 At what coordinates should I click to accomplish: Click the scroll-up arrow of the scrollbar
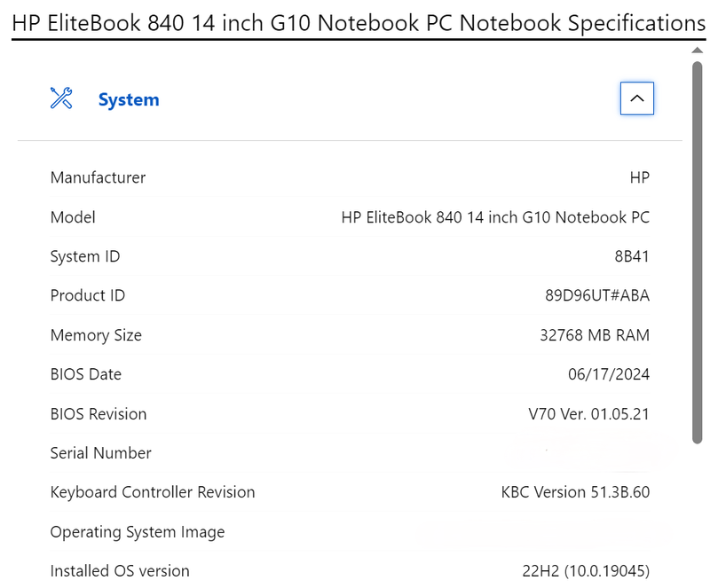click(697, 51)
